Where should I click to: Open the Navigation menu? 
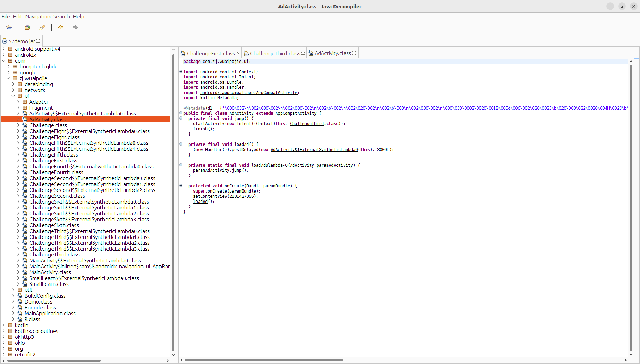pos(38,16)
